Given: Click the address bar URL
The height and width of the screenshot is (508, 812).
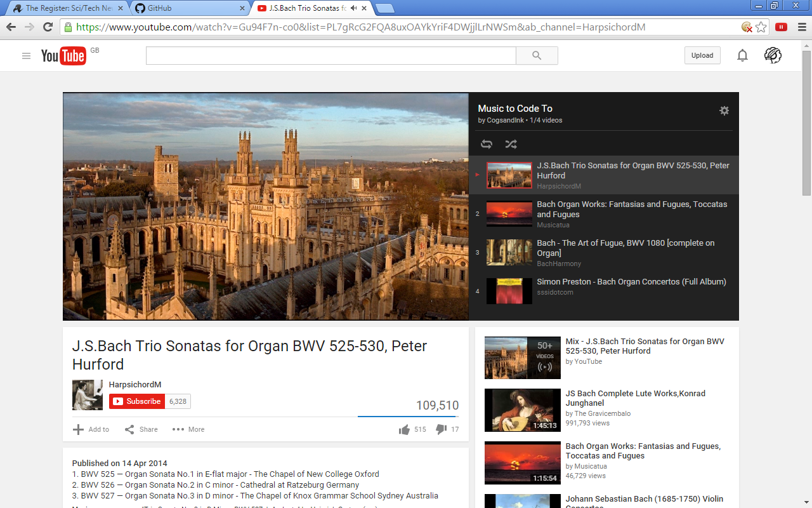Looking at the screenshot, I should (x=360, y=27).
